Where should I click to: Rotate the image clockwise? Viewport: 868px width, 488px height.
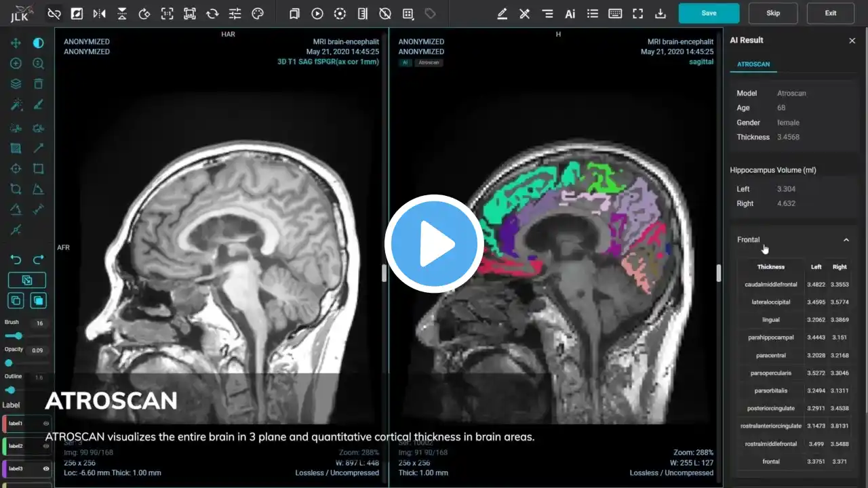[144, 14]
